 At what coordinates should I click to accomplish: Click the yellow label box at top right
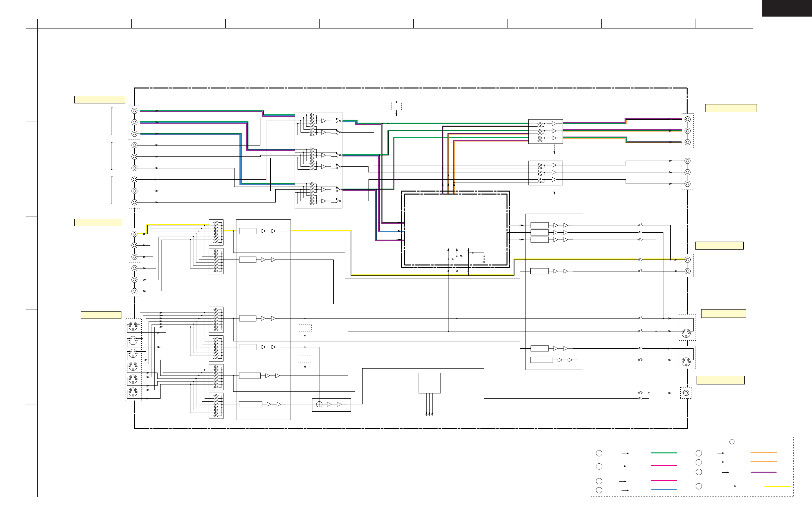click(x=731, y=108)
